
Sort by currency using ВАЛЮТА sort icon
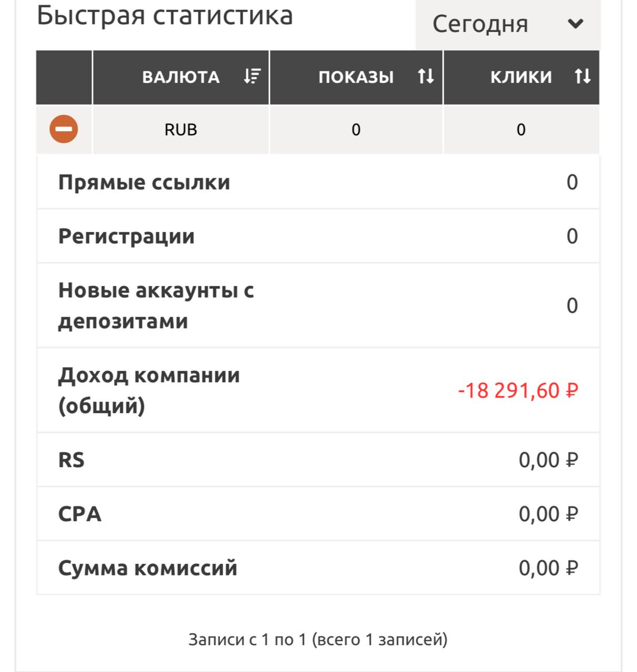(x=252, y=77)
